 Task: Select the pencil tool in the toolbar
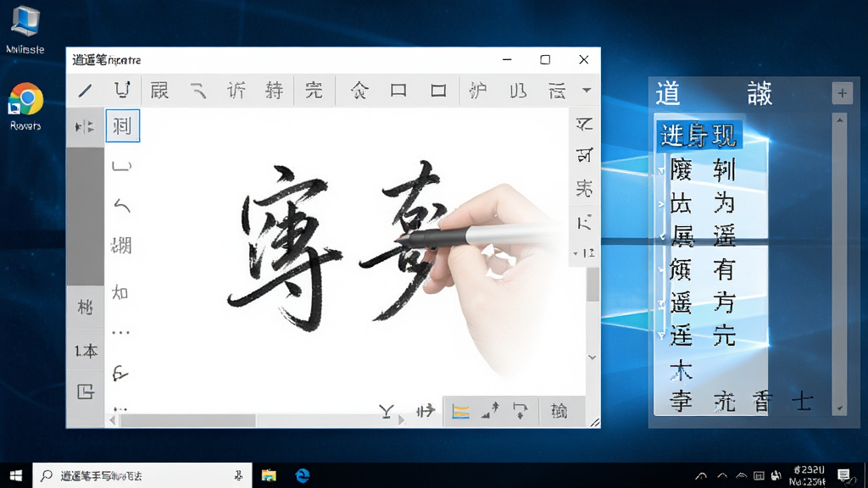[x=86, y=90]
